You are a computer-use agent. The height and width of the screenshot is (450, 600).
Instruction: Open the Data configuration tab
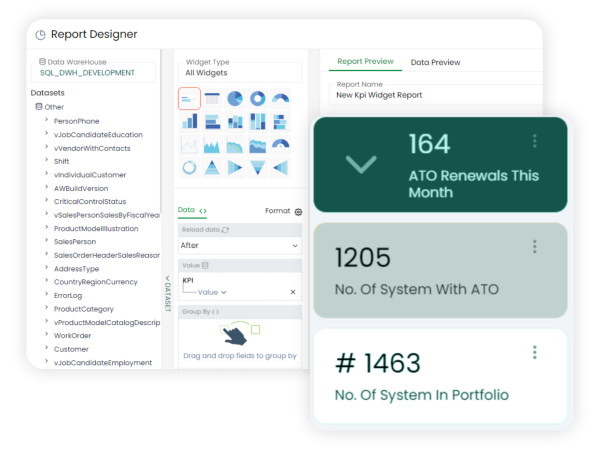192,210
